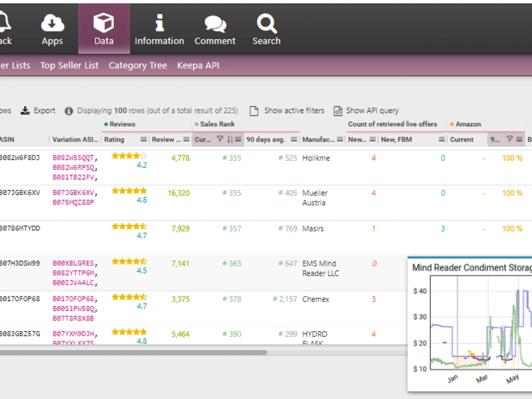Image resolution: width=532 pixels, height=399 pixels.
Task: Click filter funnel in Amazon 90 column
Action: 510,139
